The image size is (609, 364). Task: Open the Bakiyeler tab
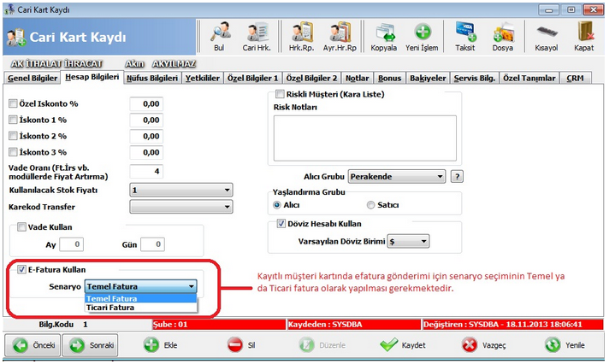[x=428, y=78]
